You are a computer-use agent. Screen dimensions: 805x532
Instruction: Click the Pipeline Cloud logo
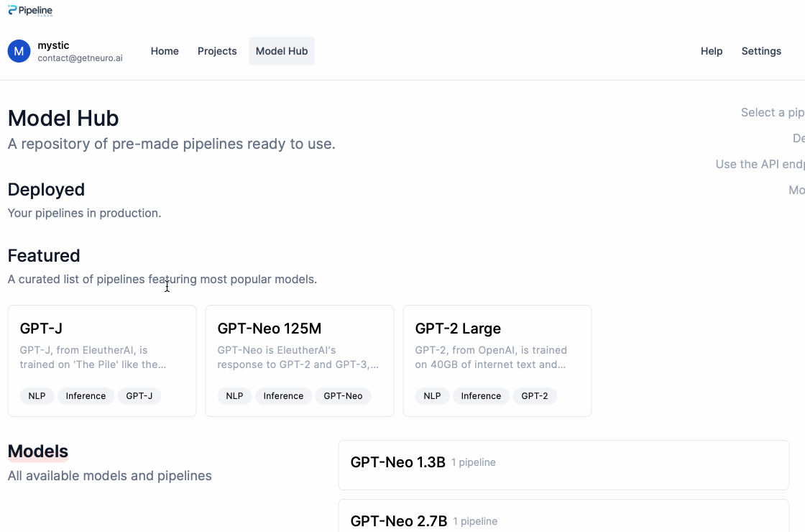click(30, 11)
